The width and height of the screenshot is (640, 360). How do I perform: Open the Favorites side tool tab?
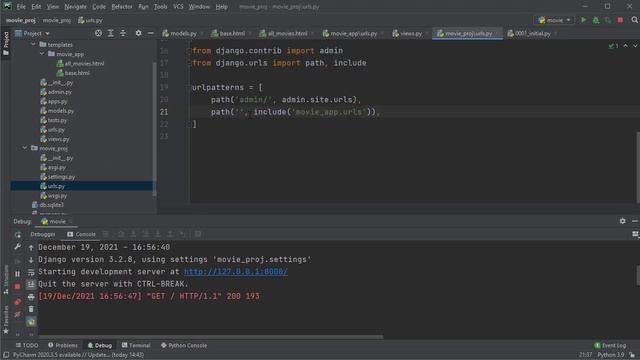[6, 320]
